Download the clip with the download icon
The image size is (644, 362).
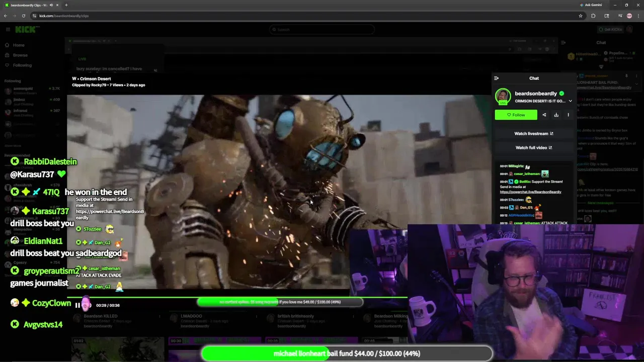(x=556, y=115)
